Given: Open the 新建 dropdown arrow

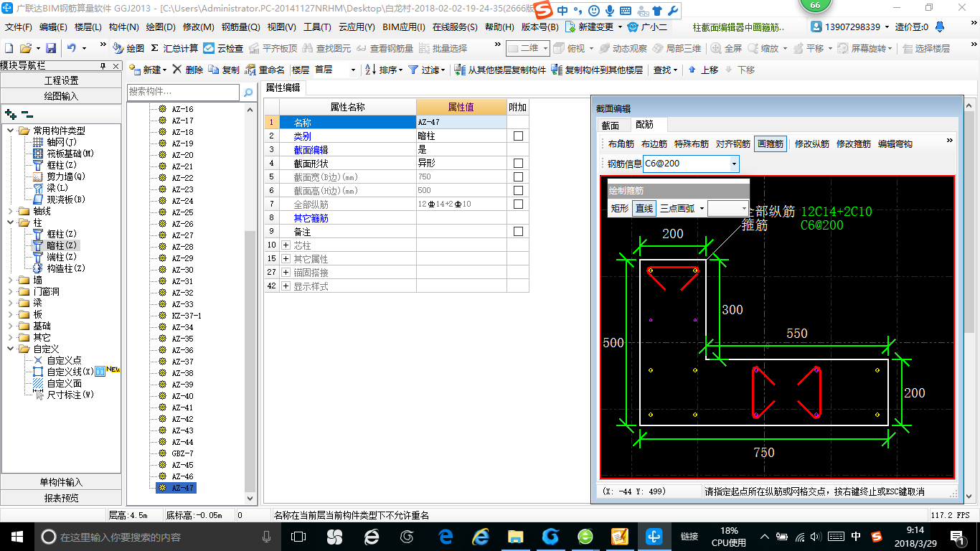Looking at the screenshot, I should [165, 70].
